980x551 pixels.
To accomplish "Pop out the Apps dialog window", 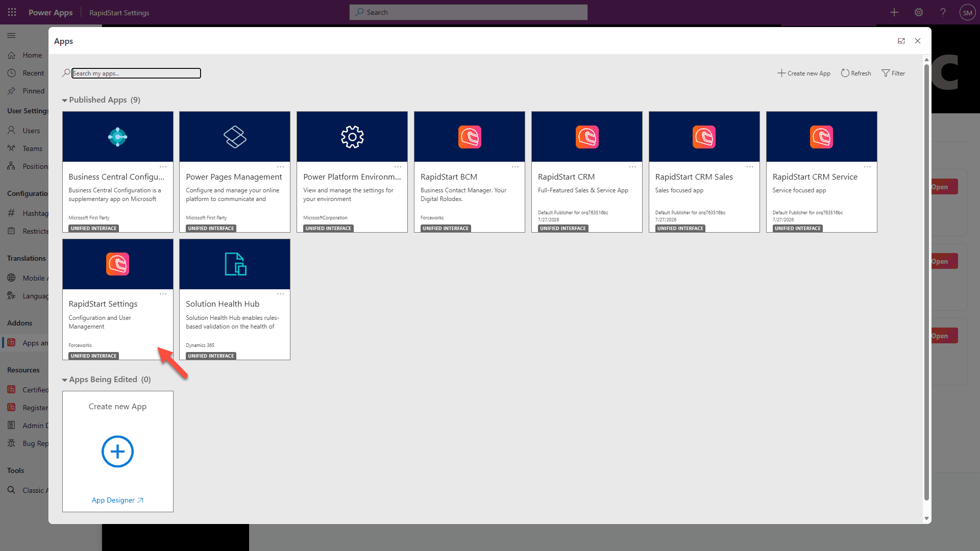I will [x=901, y=41].
